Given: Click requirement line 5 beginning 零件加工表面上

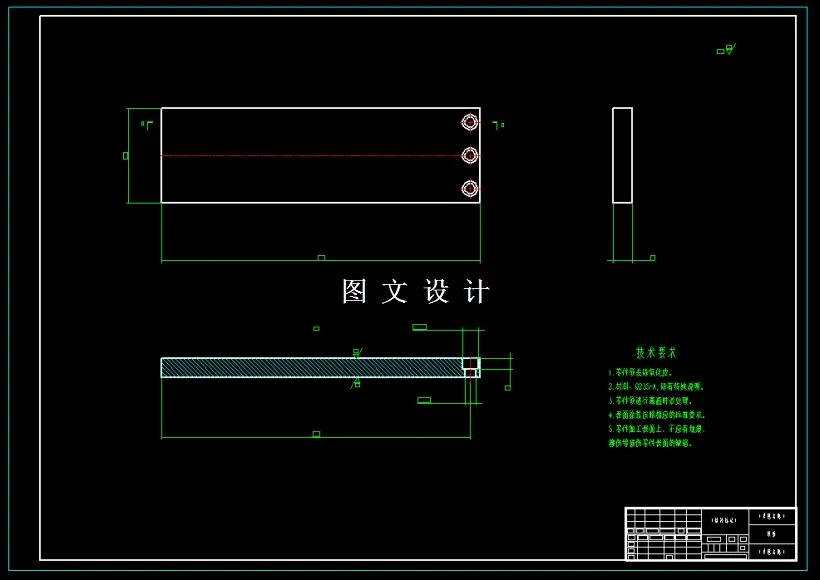Looking at the screenshot, I should coord(657,429).
